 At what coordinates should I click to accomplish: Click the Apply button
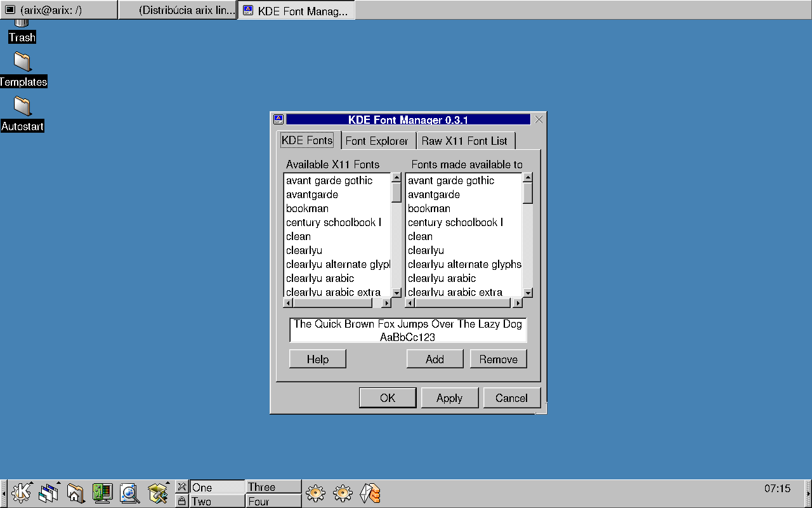click(x=449, y=398)
